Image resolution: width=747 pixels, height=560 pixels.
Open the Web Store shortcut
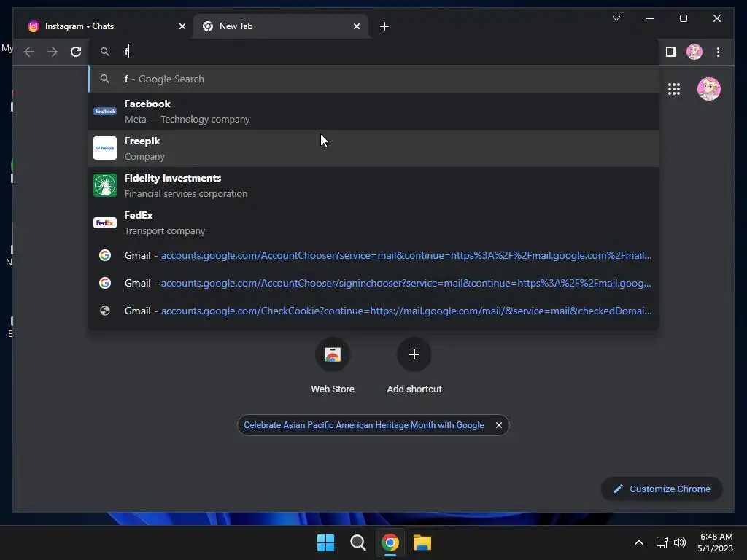333,366
